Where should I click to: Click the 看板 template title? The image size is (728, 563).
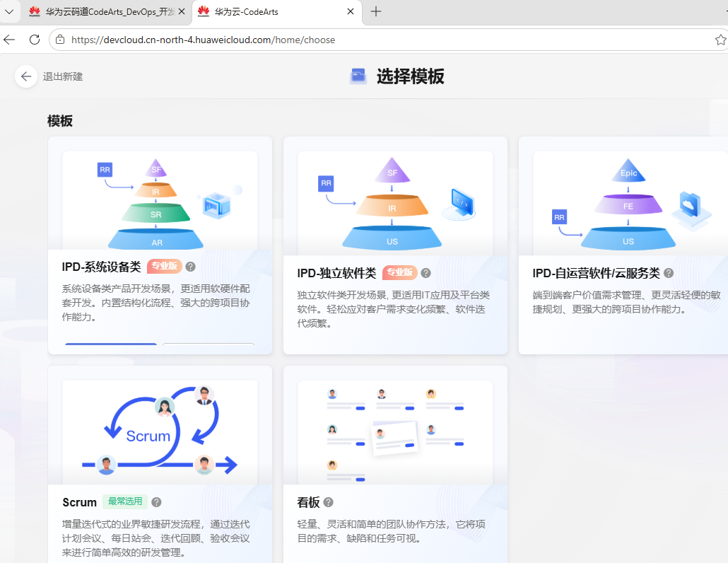click(x=308, y=502)
